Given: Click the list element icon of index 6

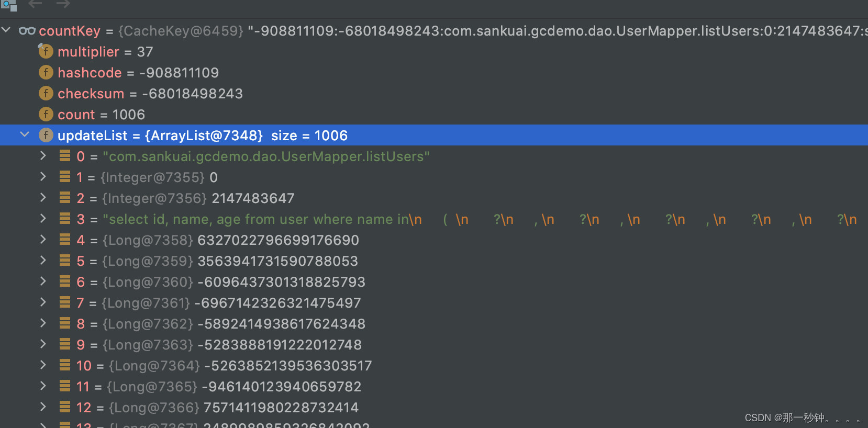Looking at the screenshot, I should [65, 281].
